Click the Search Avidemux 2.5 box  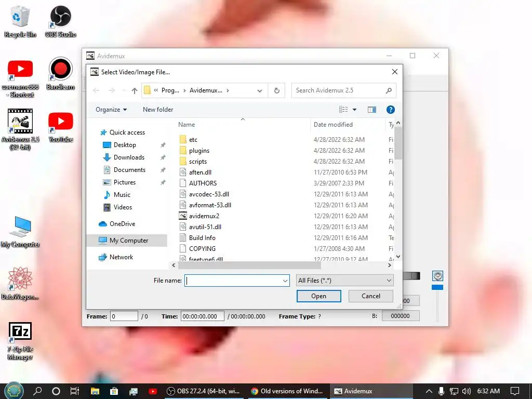[343, 90]
